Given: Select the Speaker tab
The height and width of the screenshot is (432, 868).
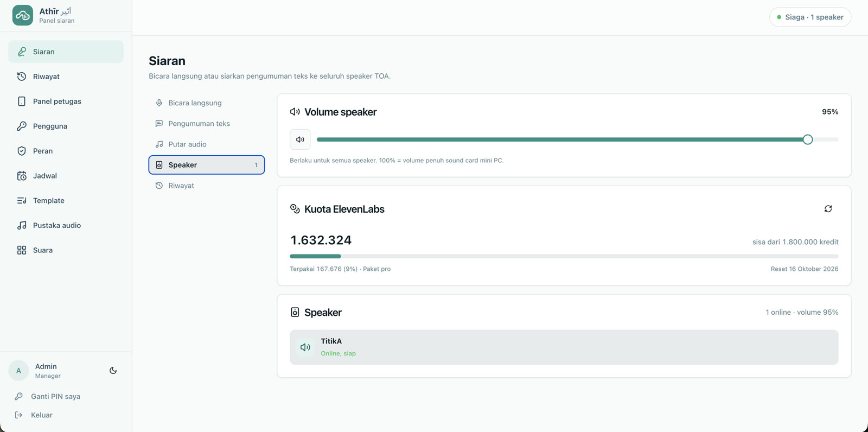Looking at the screenshot, I should [207, 165].
